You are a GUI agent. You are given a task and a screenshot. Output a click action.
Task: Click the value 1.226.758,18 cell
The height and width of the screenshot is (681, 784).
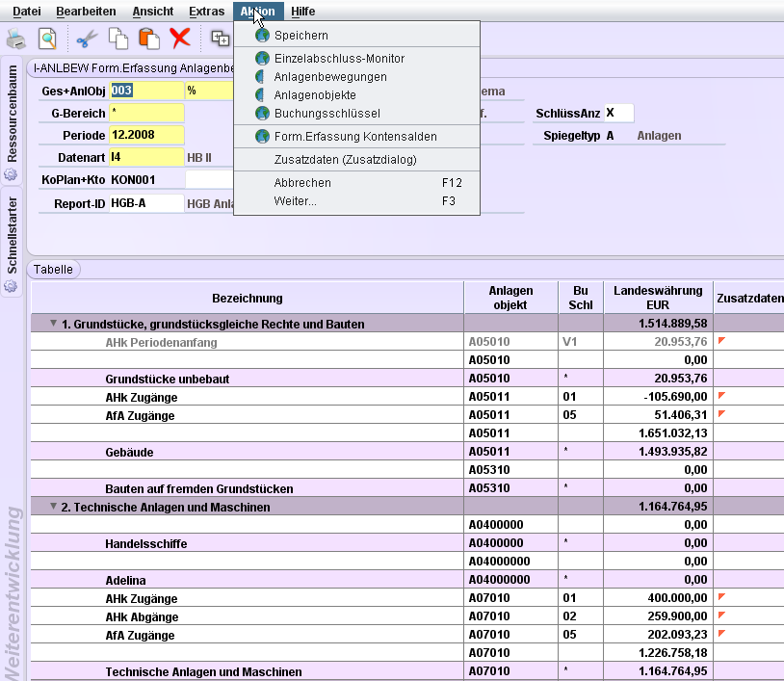tap(658, 652)
